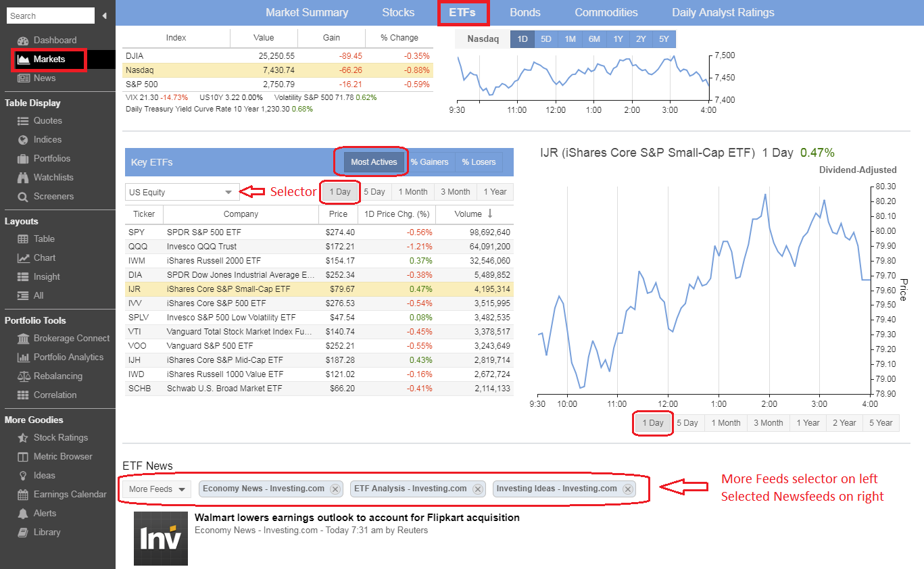Select the Screeners magnifier icon
Screen dimensions: 924x569
[23, 197]
